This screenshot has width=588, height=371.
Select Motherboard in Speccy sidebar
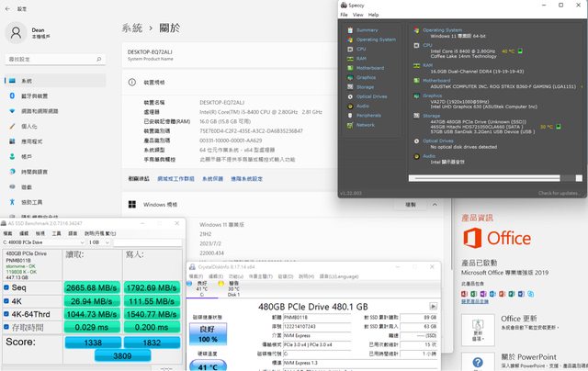(369, 68)
